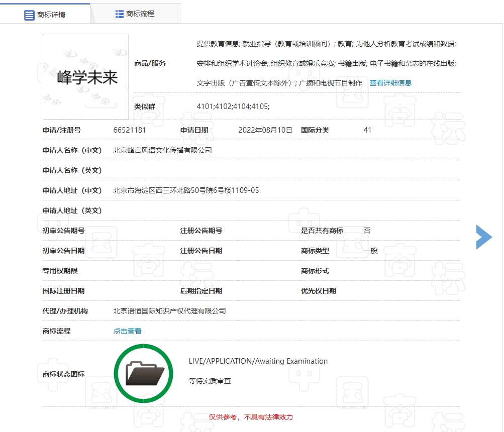Click the 申请人名称（中文） label
Image resolution: width=504 pixels, height=432 pixels.
point(72,150)
